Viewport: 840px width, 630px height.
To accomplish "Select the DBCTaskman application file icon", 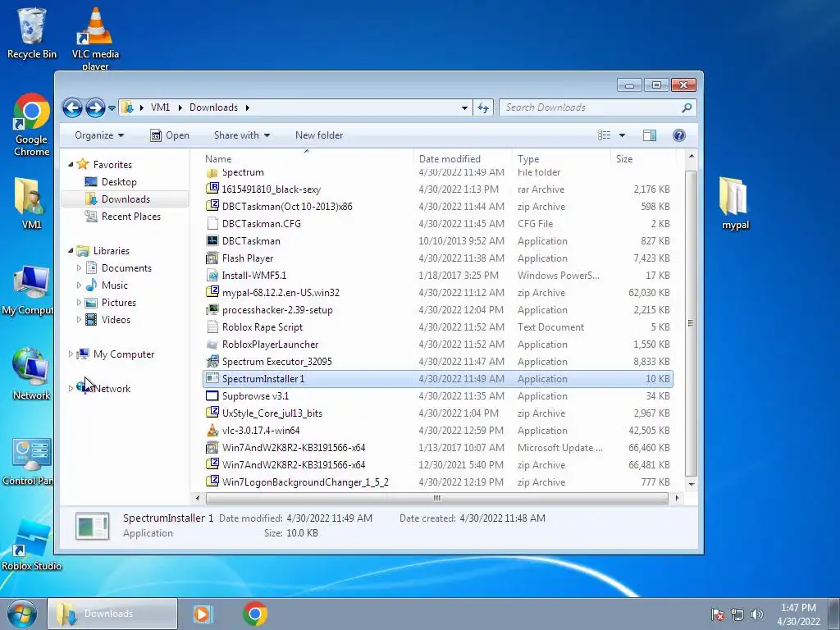I will (x=212, y=241).
